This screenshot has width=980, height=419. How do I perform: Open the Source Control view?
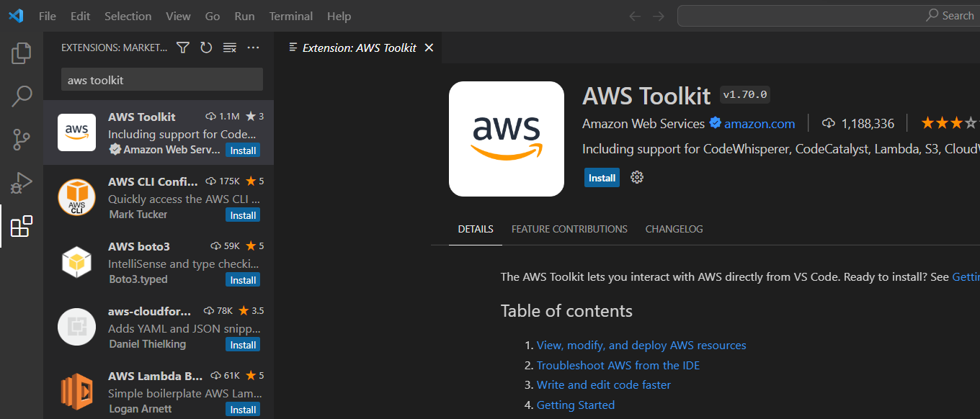22,140
